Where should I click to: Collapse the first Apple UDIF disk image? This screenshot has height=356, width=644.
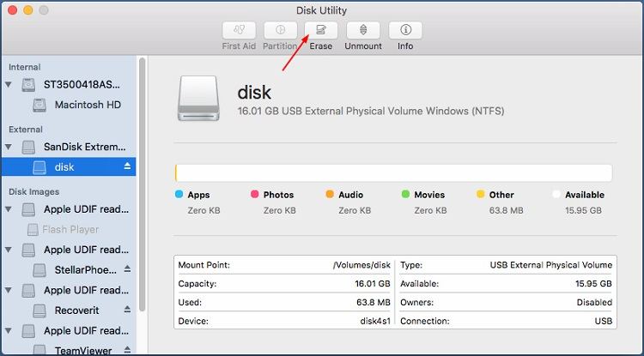9,208
